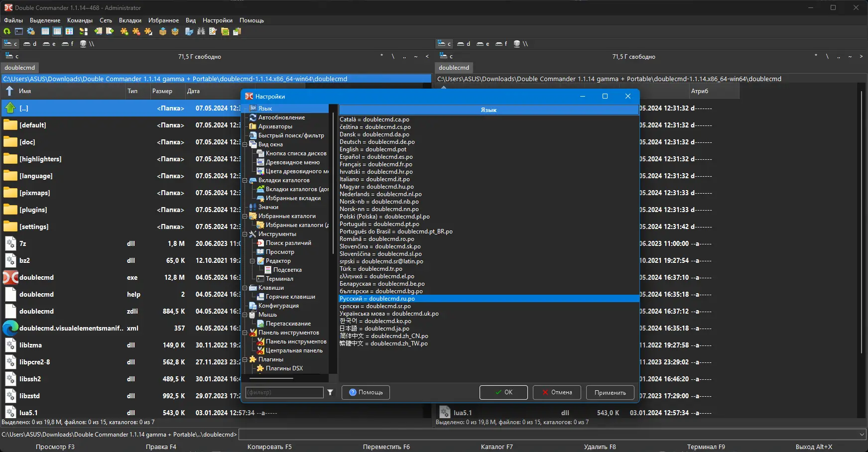Open the Вкладки menu
868x452 pixels.
pos(130,20)
